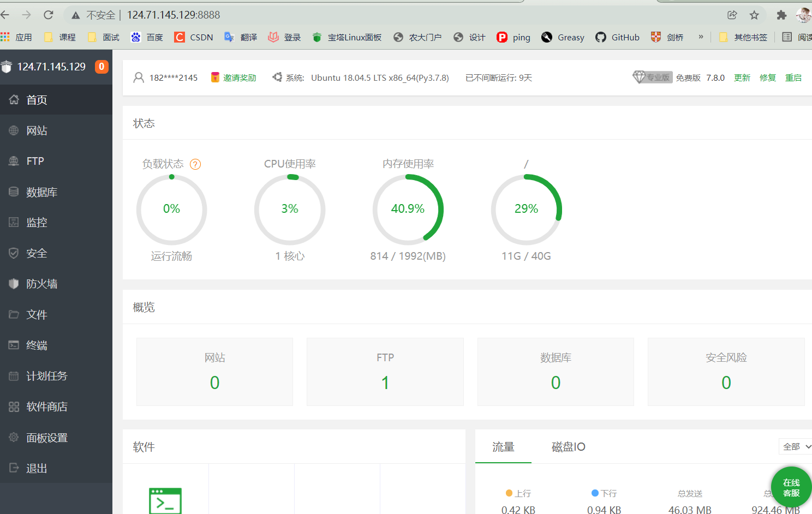Expand hidden bookmarks with » chevron
The height and width of the screenshot is (514, 812).
click(701, 37)
